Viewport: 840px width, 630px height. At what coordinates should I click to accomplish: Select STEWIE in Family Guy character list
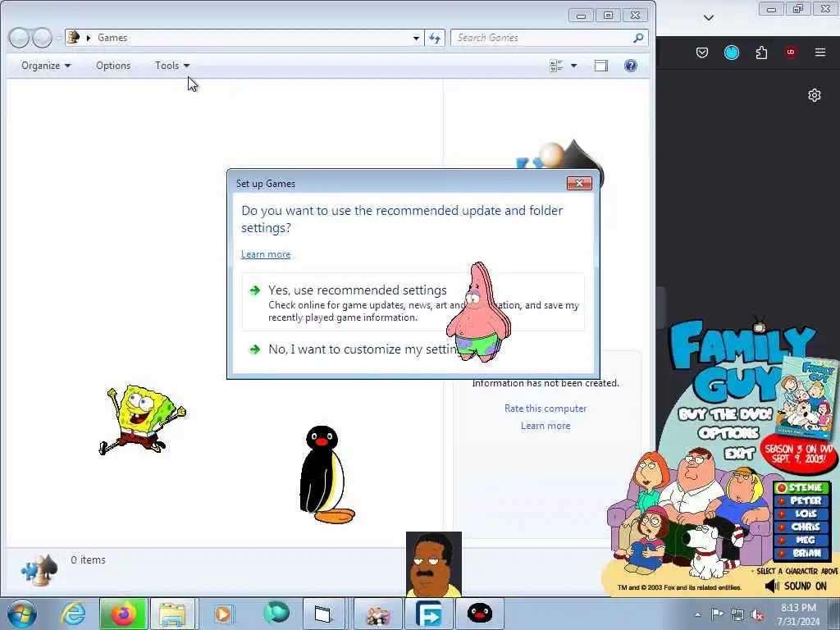[x=802, y=487]
